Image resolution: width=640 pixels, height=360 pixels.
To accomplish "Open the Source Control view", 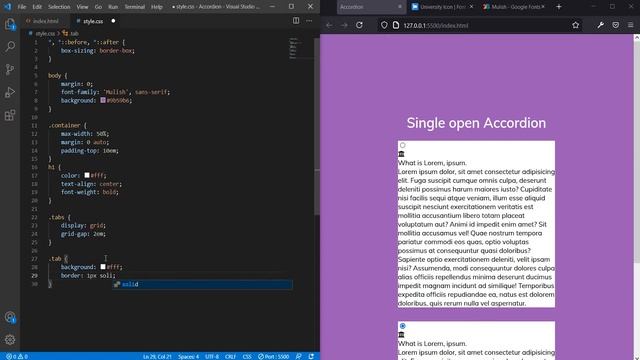I will click(10, 69).
